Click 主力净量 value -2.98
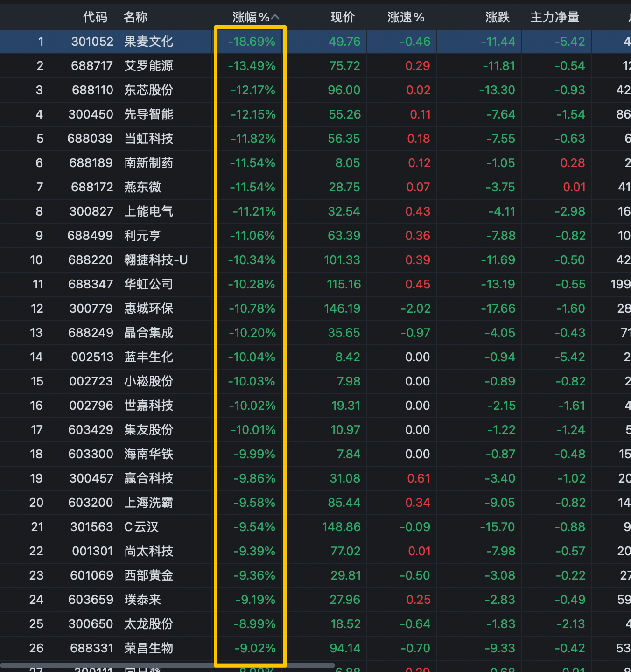This screenshot has height=672, width=631. 570,211
